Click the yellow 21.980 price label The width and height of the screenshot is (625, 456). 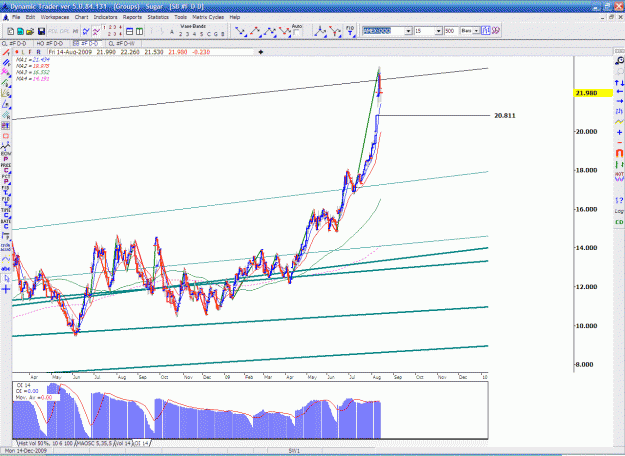coord(593,93)
